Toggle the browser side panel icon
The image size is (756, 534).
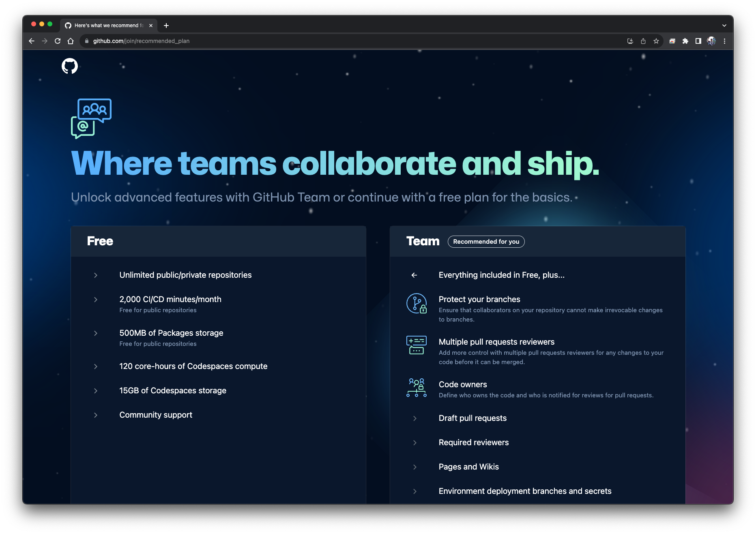point(698,41)
